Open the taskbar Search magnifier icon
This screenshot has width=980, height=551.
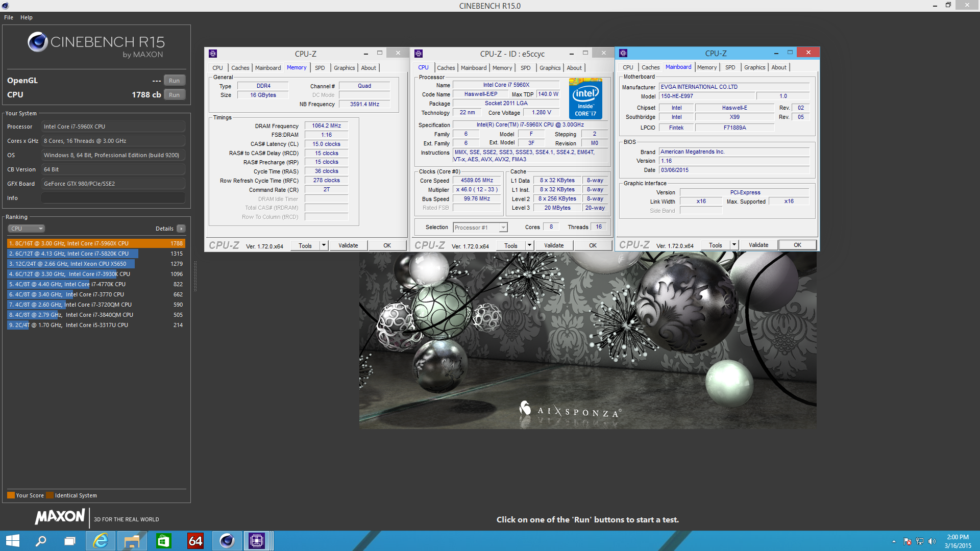click(41, 541)
